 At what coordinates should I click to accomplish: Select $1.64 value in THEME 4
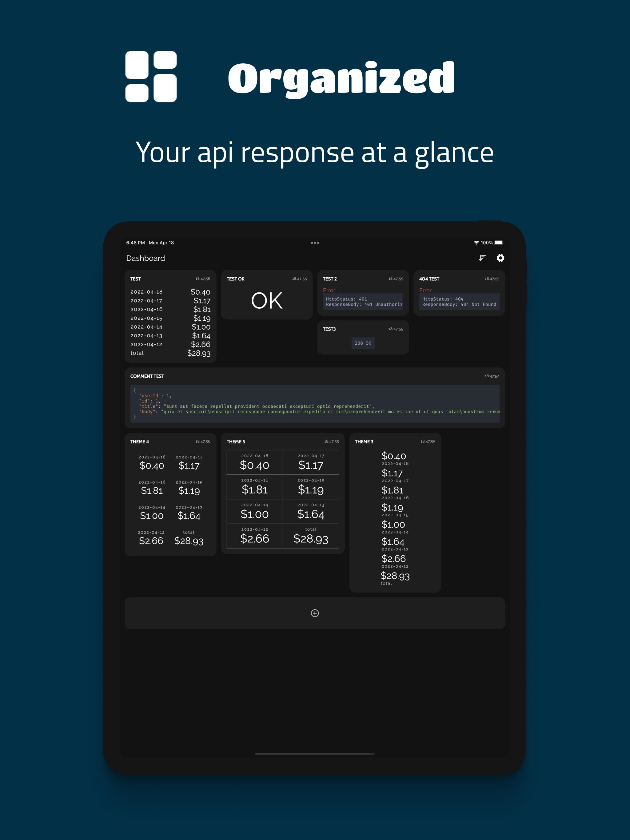coord(189,515)
